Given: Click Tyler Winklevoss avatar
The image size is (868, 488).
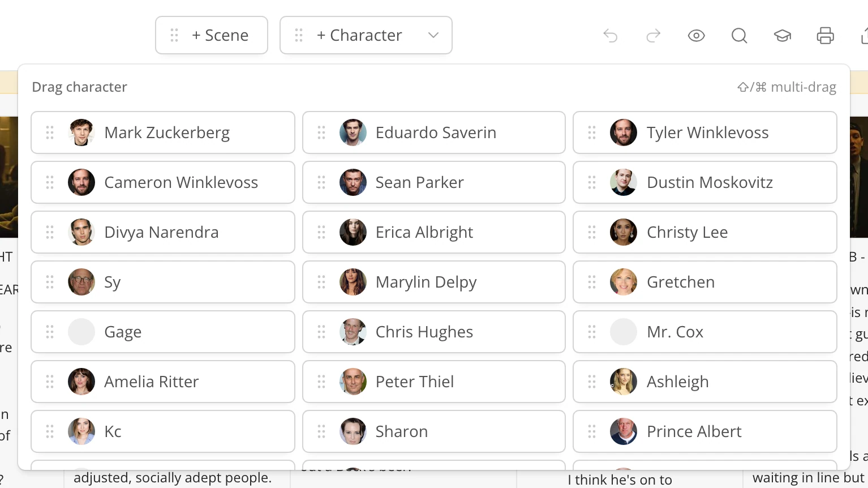Looking at the screenshot, I should coord(624,132).
